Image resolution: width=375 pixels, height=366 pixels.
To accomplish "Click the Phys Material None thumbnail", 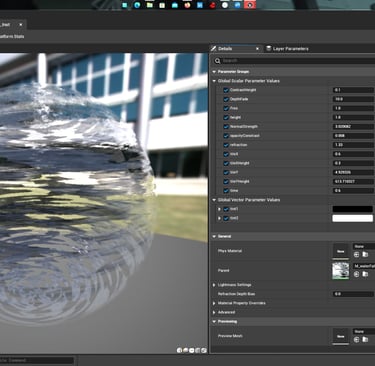I will click(x=341, y=251).
